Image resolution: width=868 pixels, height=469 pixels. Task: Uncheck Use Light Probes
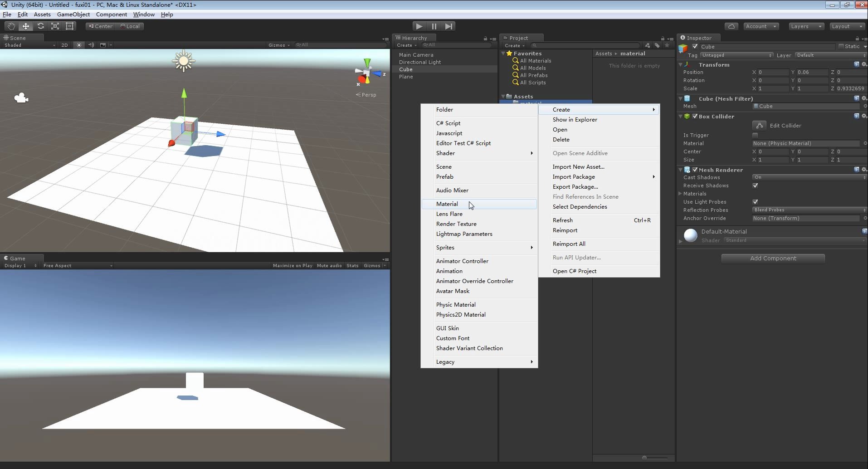[x=755, y=202]
